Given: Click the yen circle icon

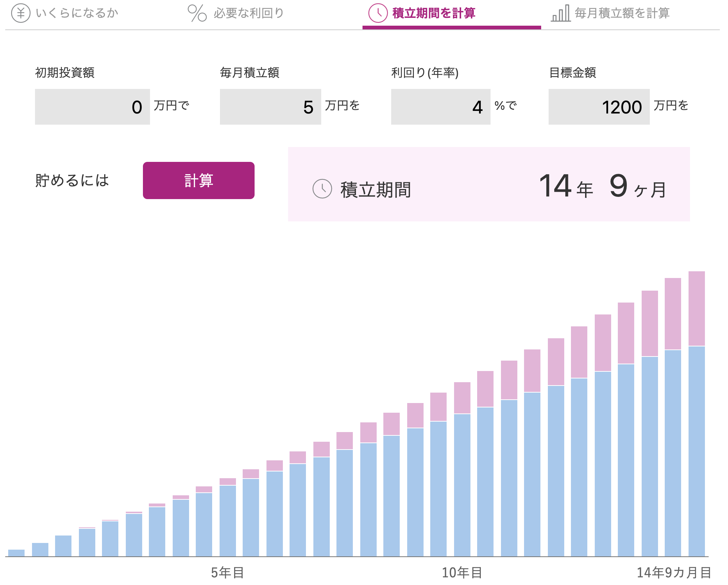Looking at the screenshot, I should click(21, 13).
